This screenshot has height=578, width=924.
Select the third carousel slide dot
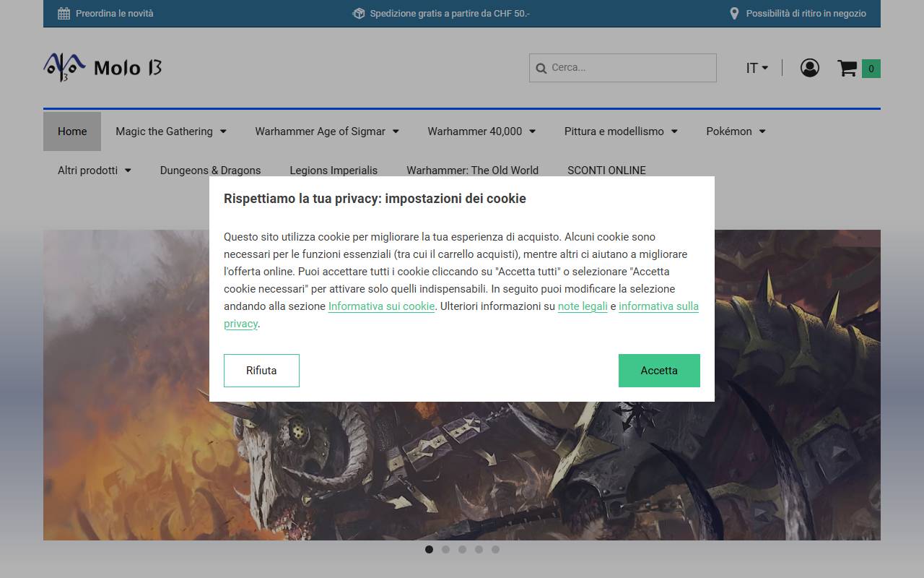click(x=462, y=549)
